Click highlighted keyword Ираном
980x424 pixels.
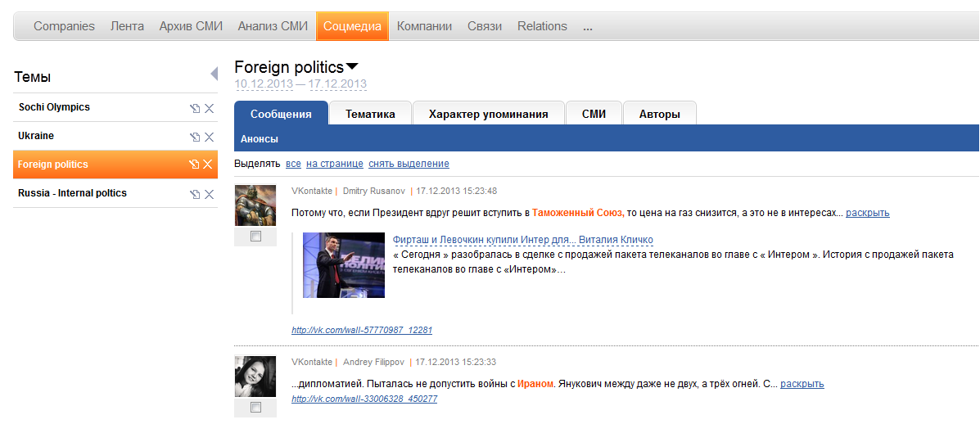point(535,384)
